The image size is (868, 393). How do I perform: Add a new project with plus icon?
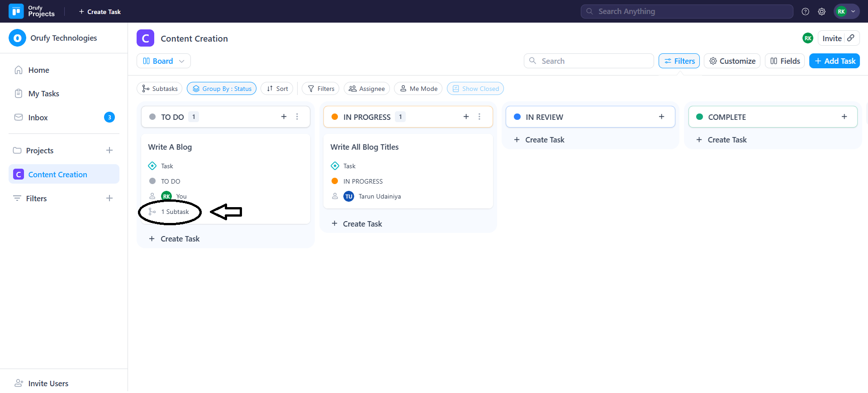coord(109,150)
